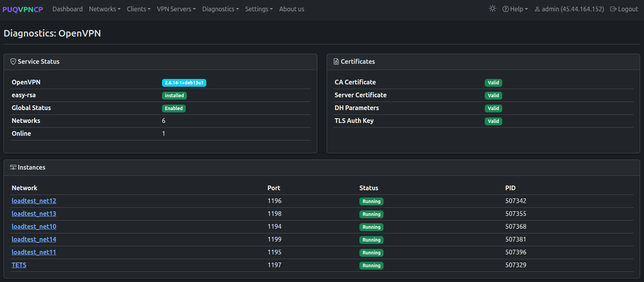
Task: Expand the Diagnostics dropdown menu
Action: (x=220, y=9)
